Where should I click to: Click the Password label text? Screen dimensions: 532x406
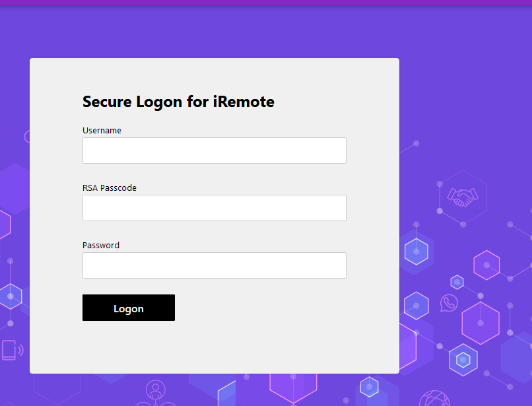pyautogui.click(x=100, y=245)
